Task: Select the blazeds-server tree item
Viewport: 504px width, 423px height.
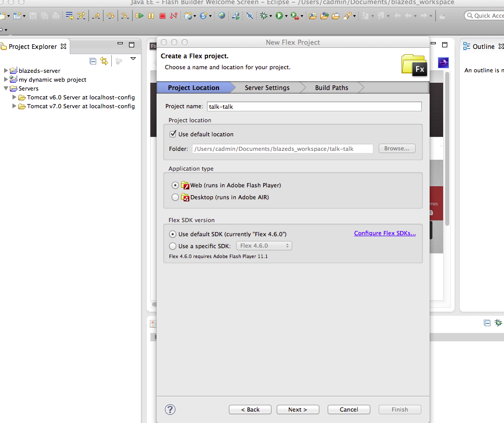Action: pyautogui.click(x=39, y=71)
